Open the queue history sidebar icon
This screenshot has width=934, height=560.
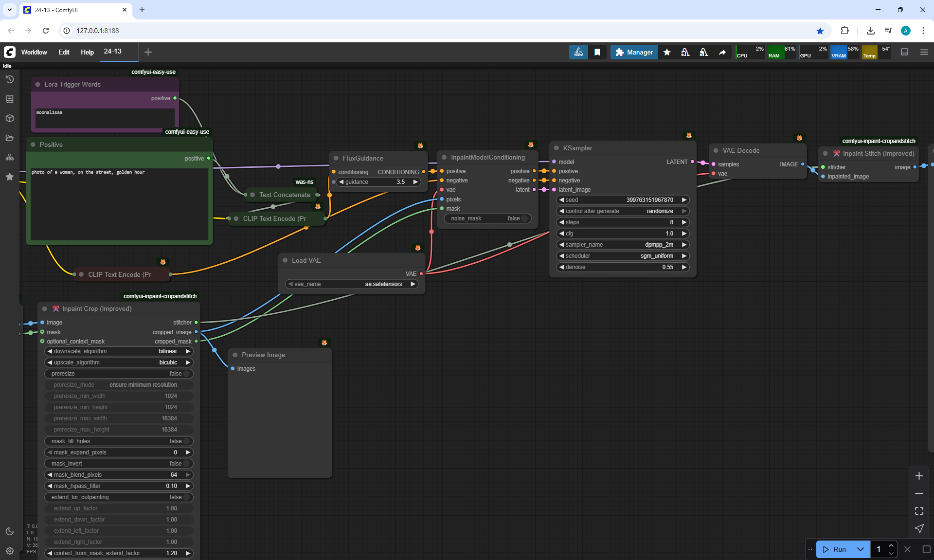(x=9, y=79)
